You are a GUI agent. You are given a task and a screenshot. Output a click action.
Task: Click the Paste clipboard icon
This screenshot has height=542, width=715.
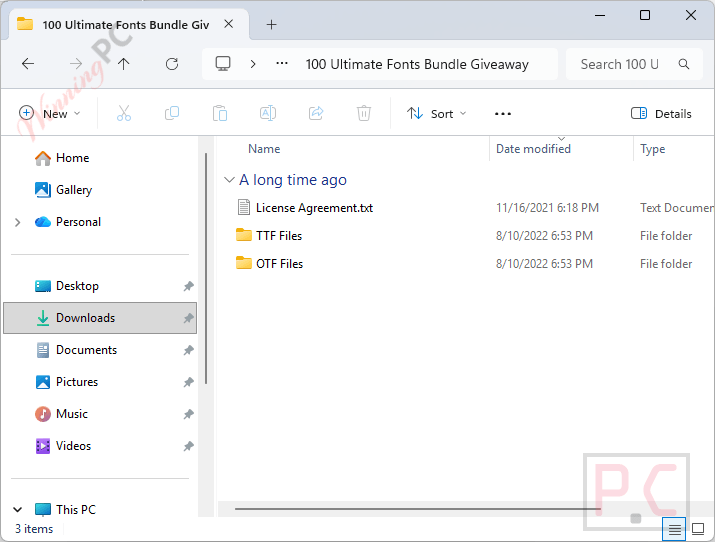[x=220, y=113]
